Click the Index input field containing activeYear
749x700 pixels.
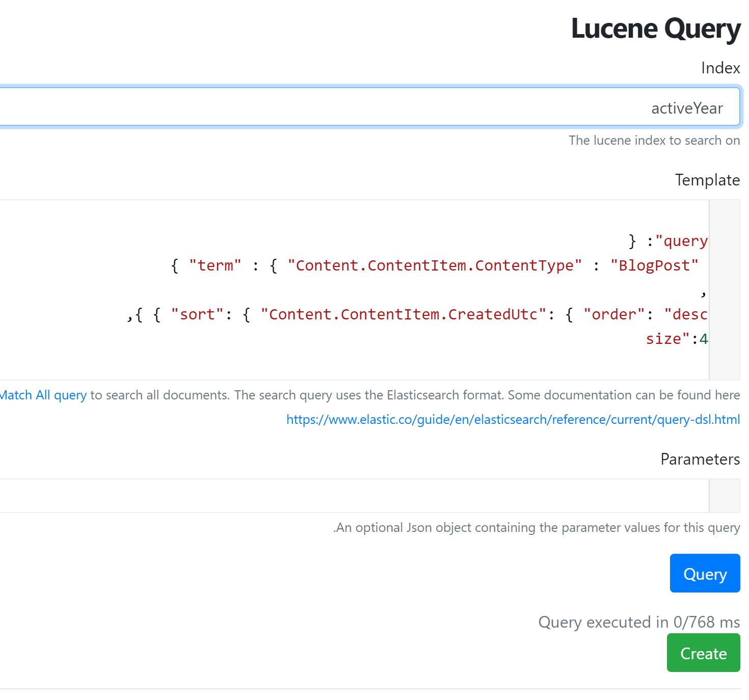pos(369,107)
